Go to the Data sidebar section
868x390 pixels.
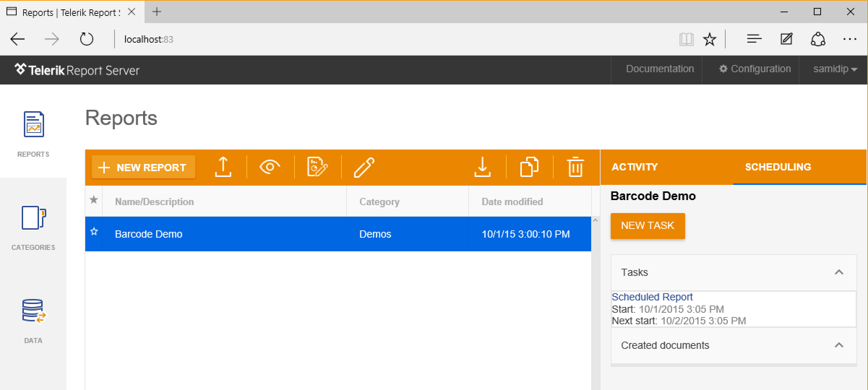click(x=33, y=321)
